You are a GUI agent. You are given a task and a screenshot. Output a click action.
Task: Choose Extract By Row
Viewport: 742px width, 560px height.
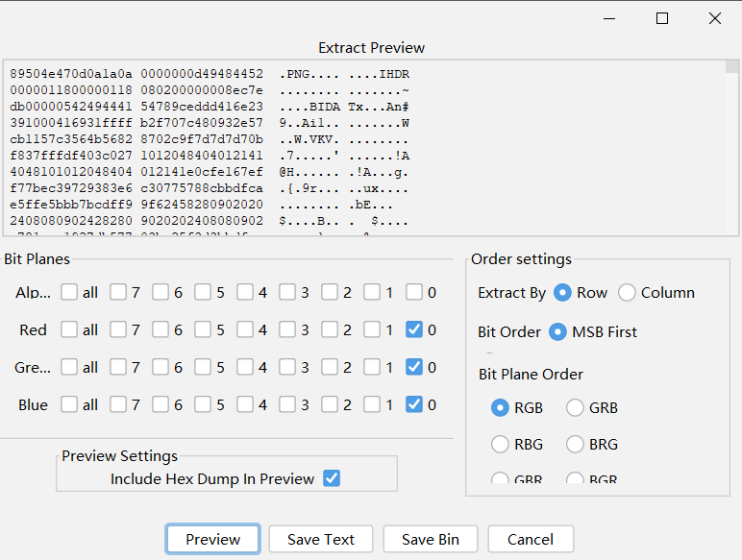pyautogui.click(x=563, y=292)
